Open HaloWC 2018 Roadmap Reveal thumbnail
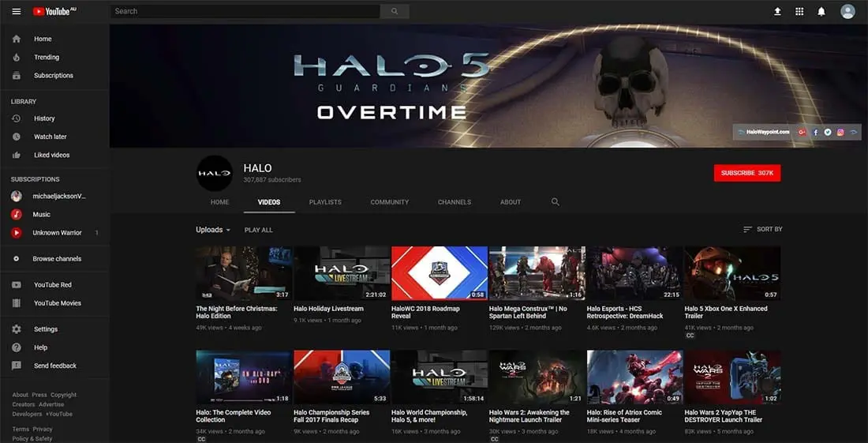Viewport: 868px width, 443px height. [440, 273]
